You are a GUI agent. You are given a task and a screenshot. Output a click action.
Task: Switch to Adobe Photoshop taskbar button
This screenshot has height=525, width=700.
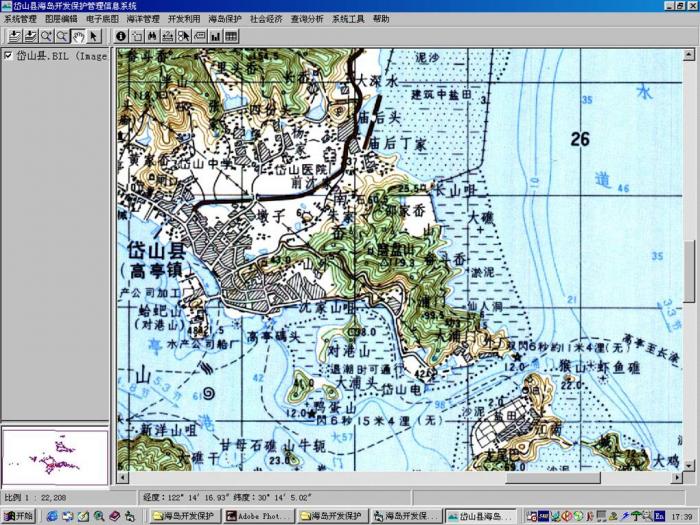(258, 516)
